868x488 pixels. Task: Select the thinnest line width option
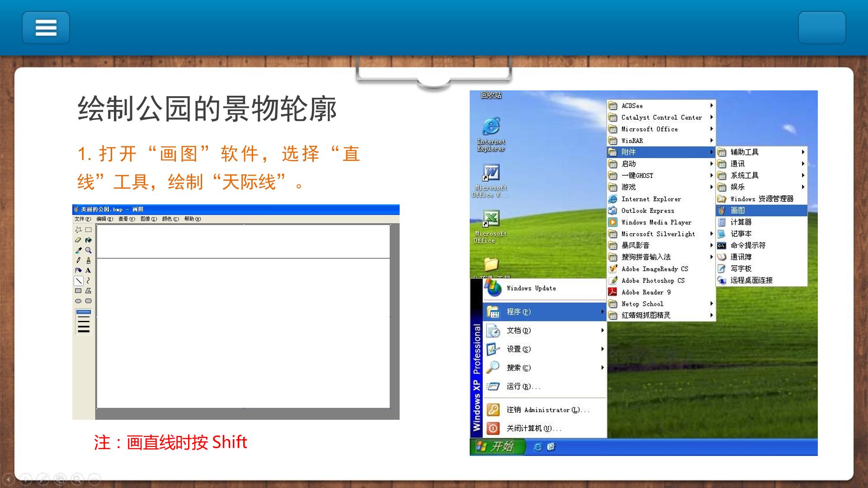point(84,312)
